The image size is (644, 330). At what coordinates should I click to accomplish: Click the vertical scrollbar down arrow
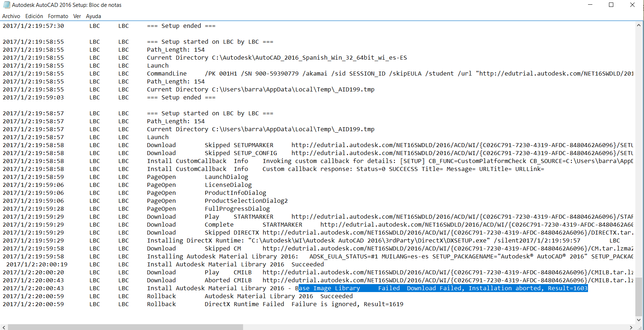(639, 320)
